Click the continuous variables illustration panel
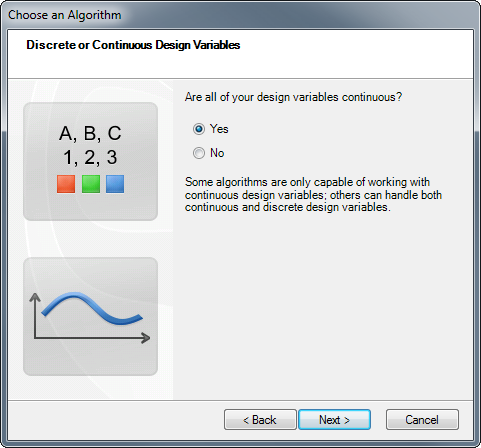481x448 pixels. [90, 316]
